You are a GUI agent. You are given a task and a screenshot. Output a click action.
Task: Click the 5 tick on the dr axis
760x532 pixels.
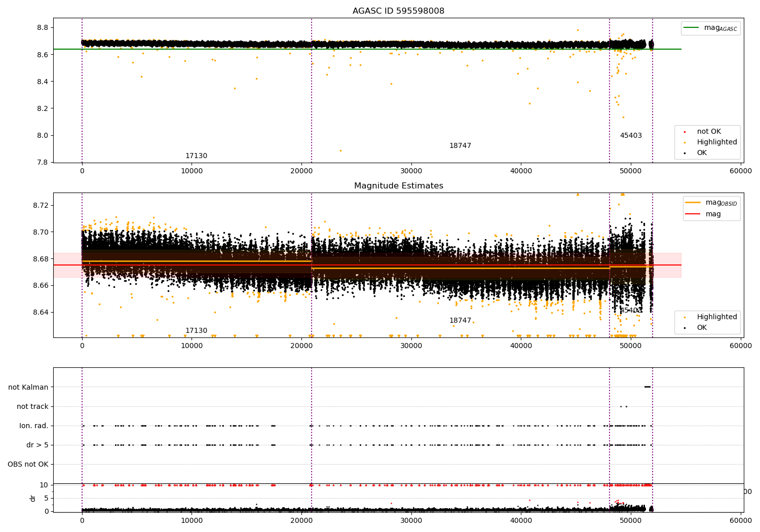(x=47, y=499)
